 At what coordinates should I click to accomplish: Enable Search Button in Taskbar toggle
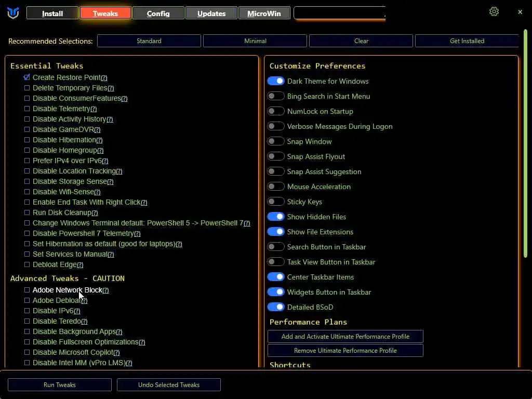pyautogui.click(x=275, y=247)
